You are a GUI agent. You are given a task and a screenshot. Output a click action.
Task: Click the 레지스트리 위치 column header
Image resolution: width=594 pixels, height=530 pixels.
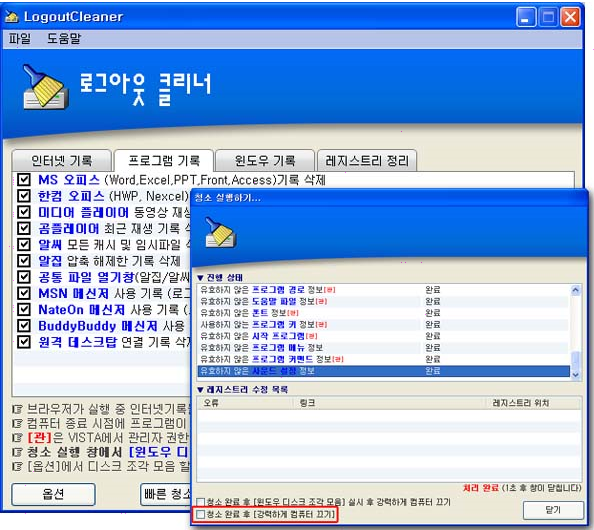coord(533,403)
